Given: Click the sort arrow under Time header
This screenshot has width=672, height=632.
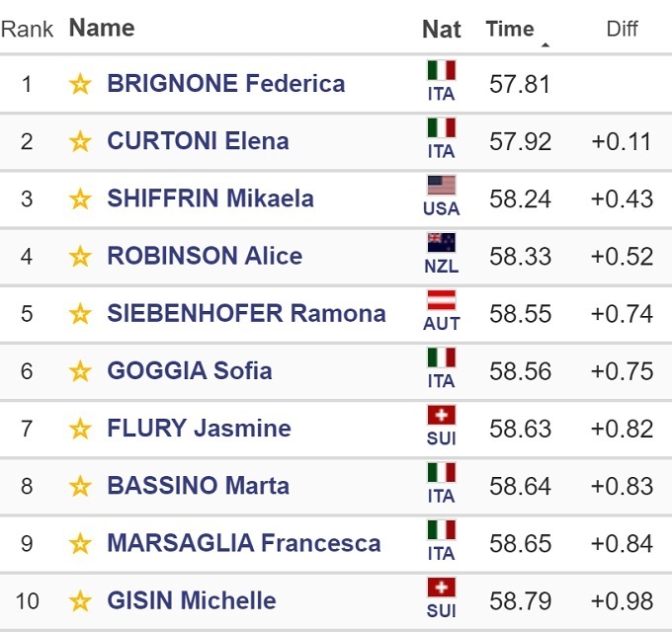Looking at the screenshot, I should click(x=545, y=45).
